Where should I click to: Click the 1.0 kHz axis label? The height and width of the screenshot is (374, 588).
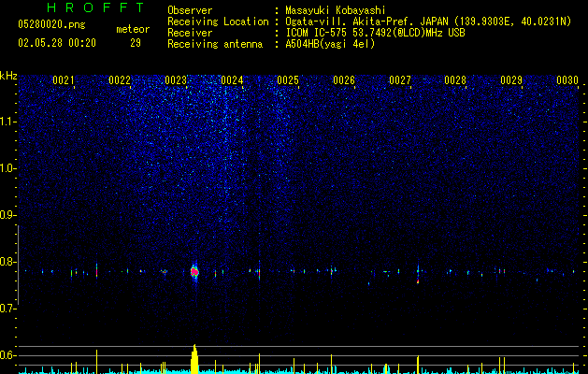click(x=7, y=168)
